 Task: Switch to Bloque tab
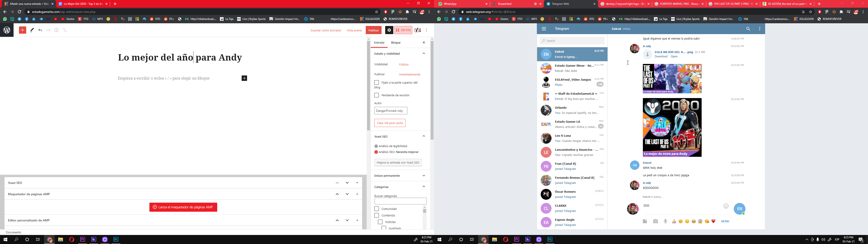[396, 42]
